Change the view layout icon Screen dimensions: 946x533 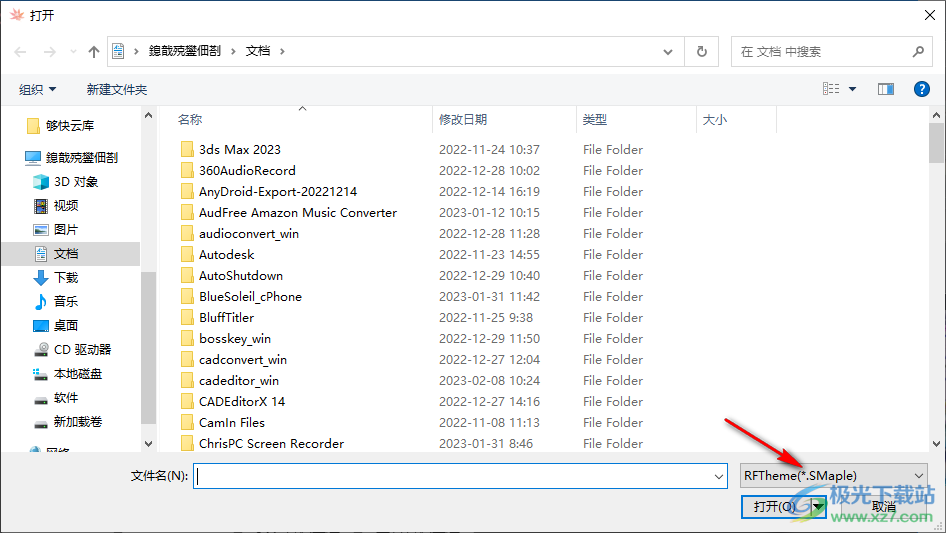tap(831, 89)
